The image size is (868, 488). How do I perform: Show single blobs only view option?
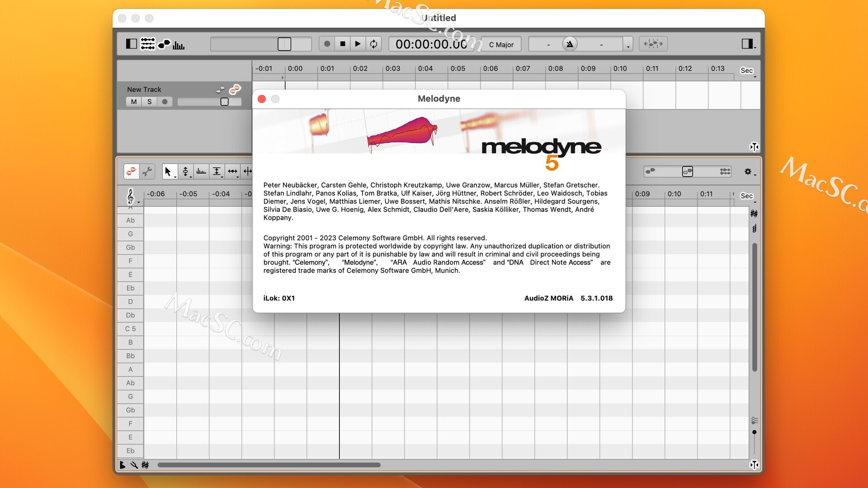click(651, 171)
